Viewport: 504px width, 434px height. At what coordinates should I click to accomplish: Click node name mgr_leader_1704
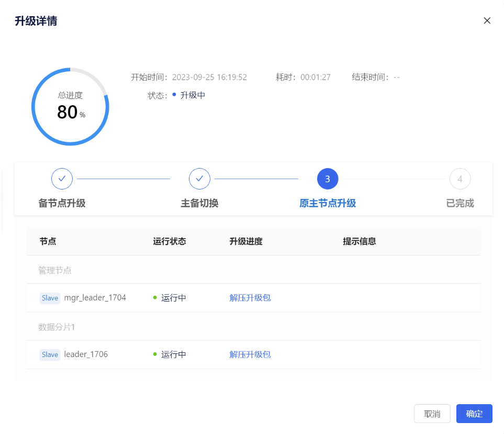point(95,298)
